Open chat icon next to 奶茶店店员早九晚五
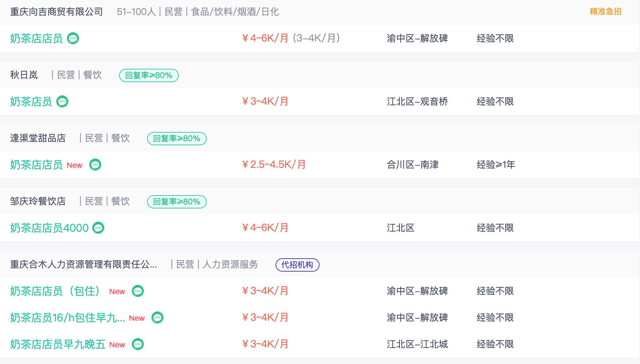This screenshot has height=364, width=640. point(138,344)
